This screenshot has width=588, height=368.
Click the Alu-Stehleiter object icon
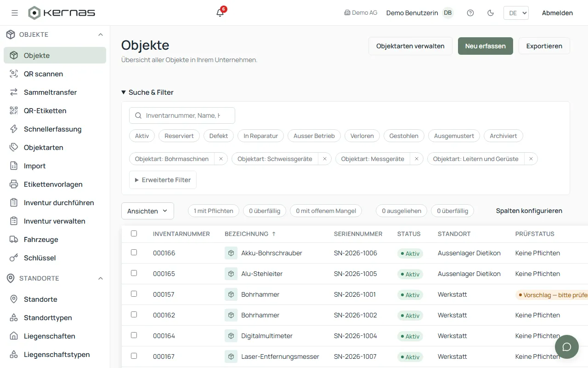(x=231, y=274)
